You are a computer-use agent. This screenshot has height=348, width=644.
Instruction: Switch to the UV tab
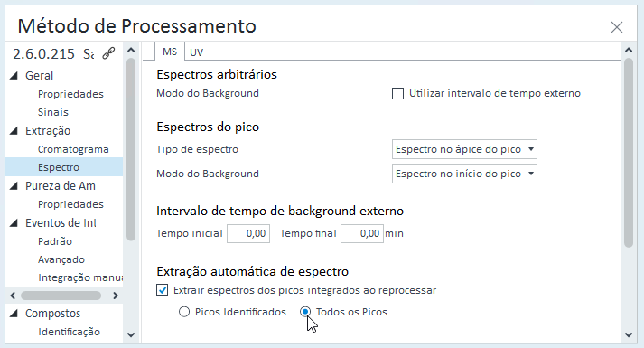pyautogui.click(x=196, y=52)
